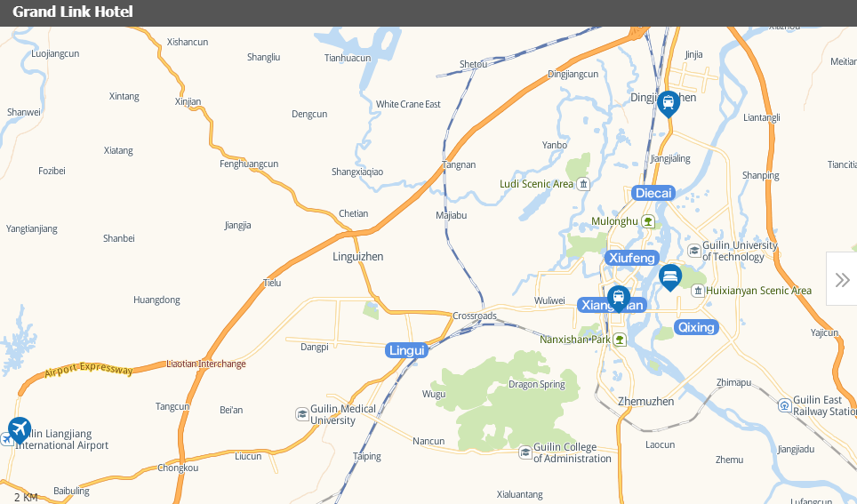This screenshot has height=504, width=857.
Task: Click the Nanxishan Park tree icon
Action: click(620, 340)
